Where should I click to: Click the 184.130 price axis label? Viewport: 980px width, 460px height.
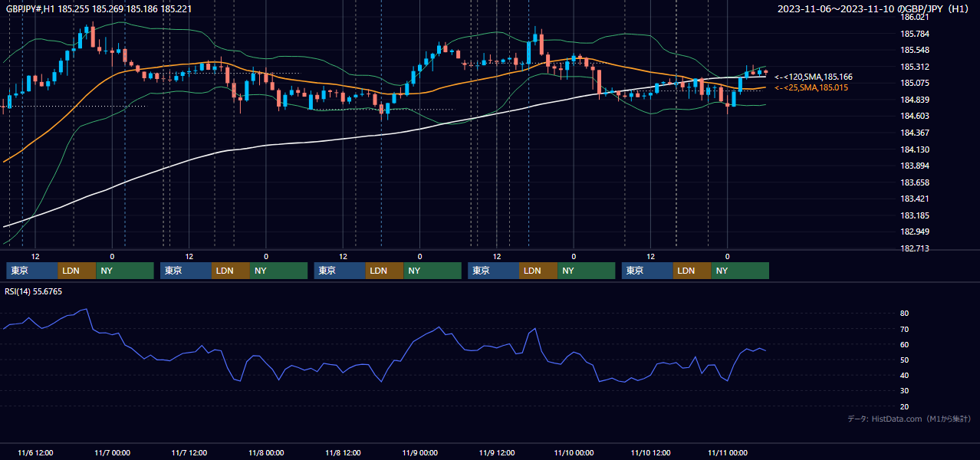pos(914,149)
